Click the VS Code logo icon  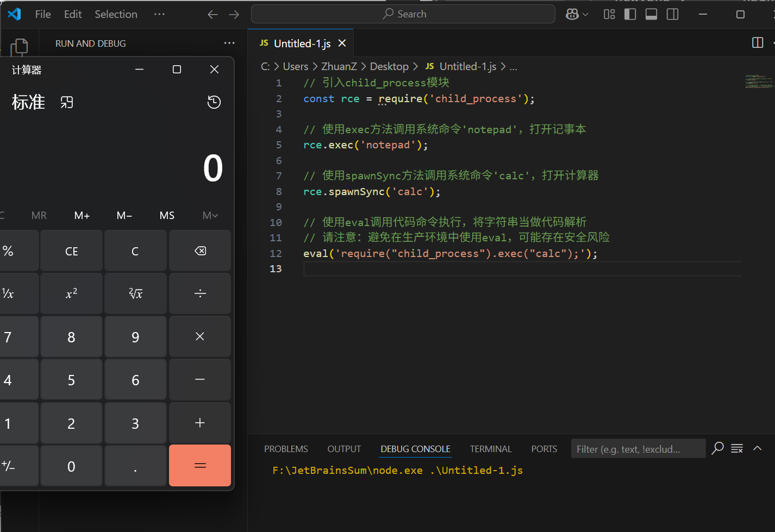pos(15,14)
